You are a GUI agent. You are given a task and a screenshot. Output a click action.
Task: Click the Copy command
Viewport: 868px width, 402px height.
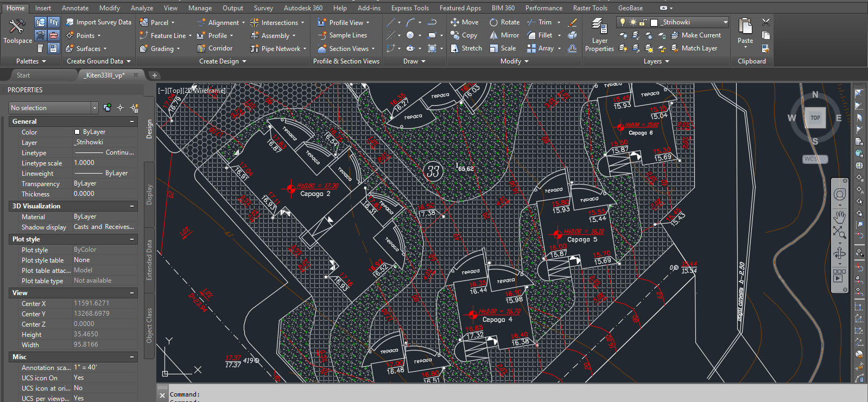pos(464,35)
